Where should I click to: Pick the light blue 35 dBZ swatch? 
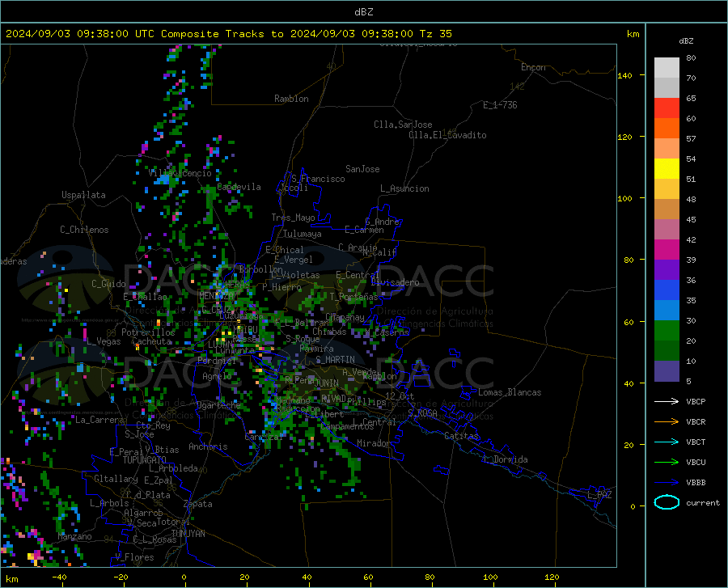667,311
